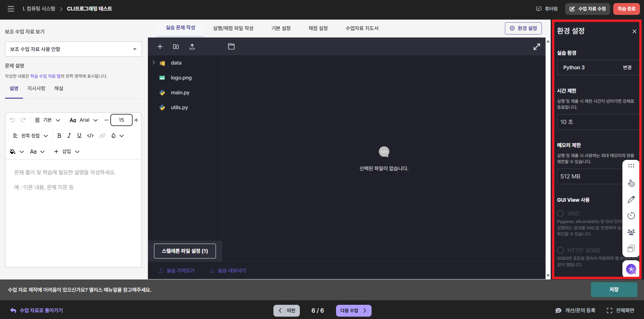Viewport: 644px width, 319px height.
Task: Open the fill color bucket picker
Action: coord(17,151)
